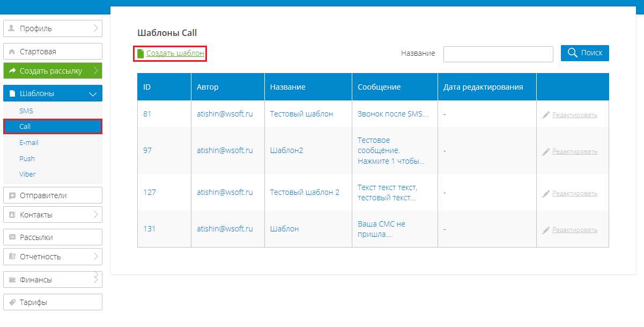The height and width of the screenshot is (327, 644).
Task: Click message Текст текст текст, тестовый текст...
Action: (387, 193)
